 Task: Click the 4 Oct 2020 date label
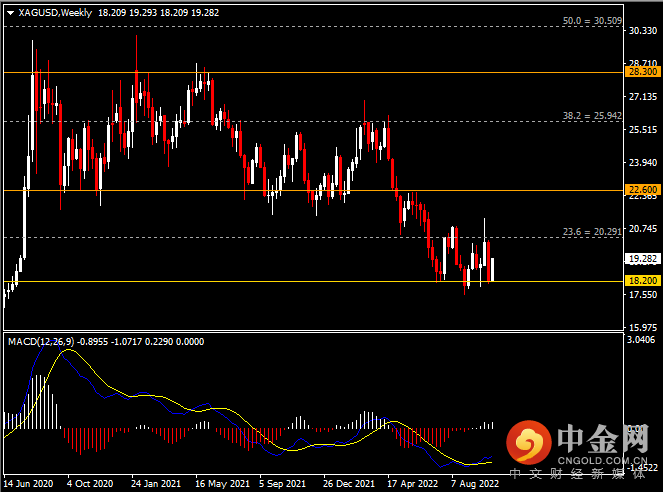click(90, 484)
